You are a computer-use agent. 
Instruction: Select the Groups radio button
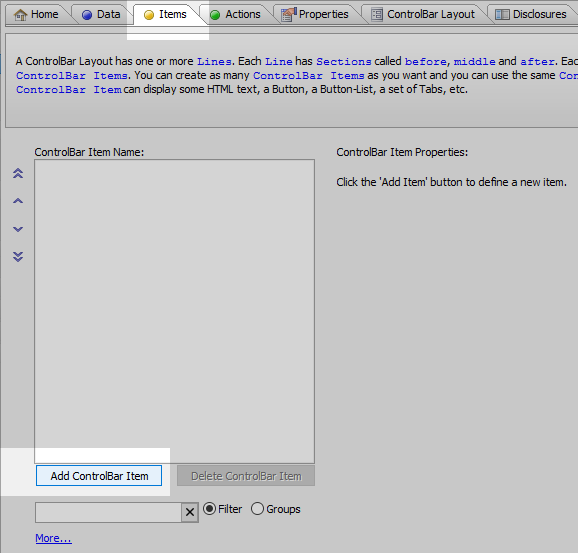[257, 509]
